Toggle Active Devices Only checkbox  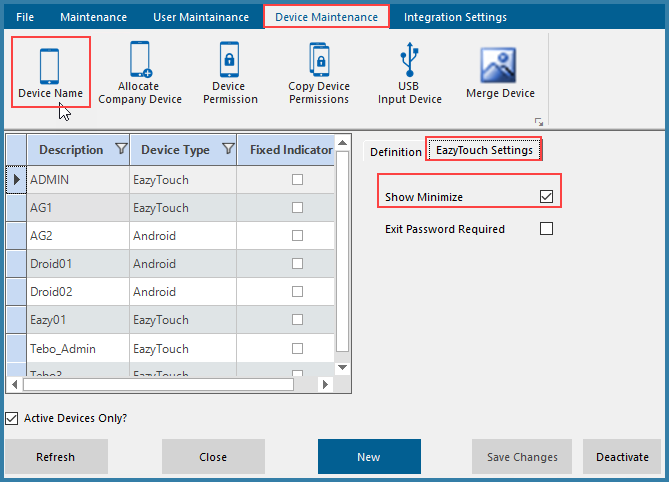tap(12, 418)
